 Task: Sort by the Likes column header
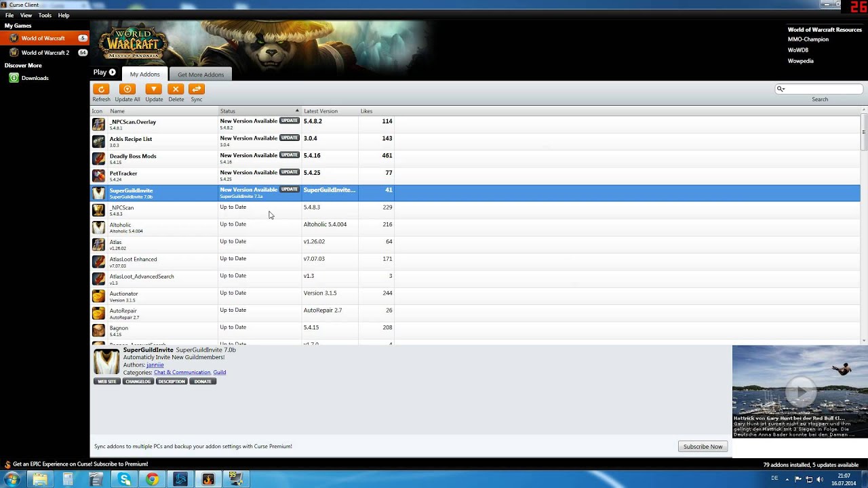[376, 111]
